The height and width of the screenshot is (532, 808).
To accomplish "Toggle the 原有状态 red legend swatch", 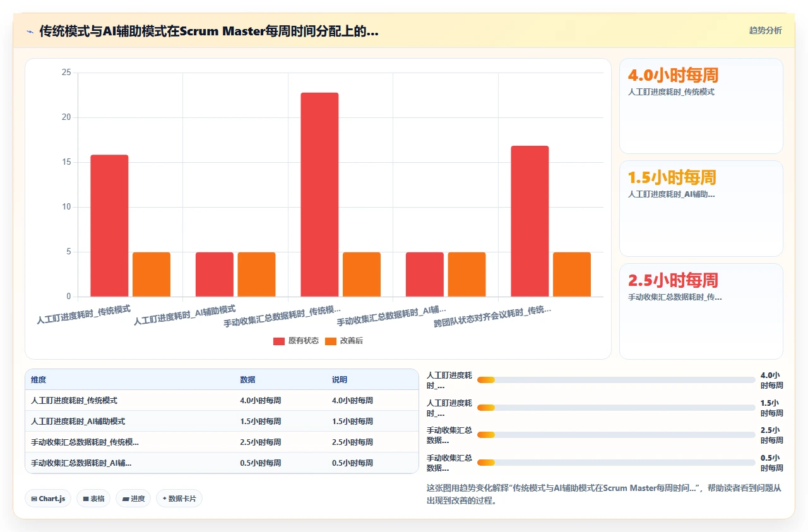I will (279, 341).
